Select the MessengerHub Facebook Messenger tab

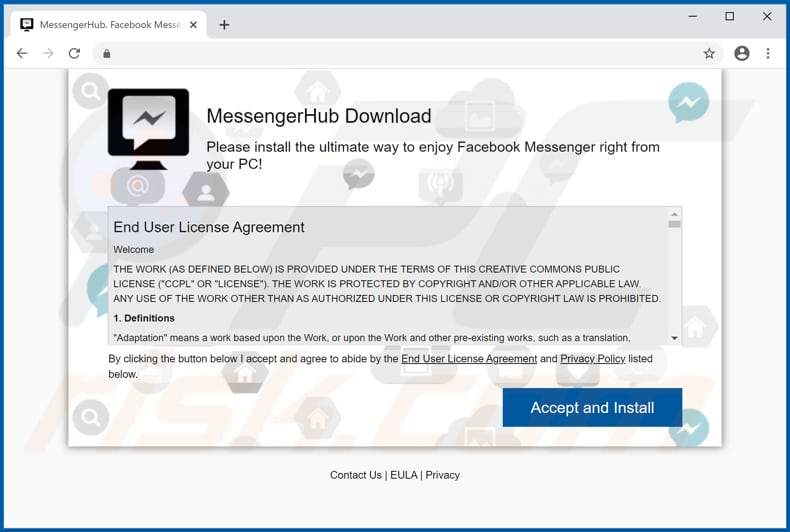[x=108, y=25]
